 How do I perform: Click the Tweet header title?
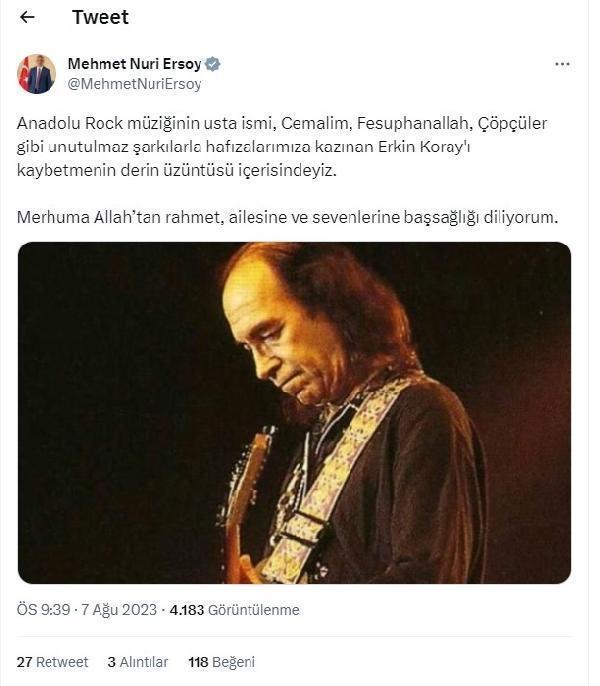pyautogui.click(x=100, y=18)
